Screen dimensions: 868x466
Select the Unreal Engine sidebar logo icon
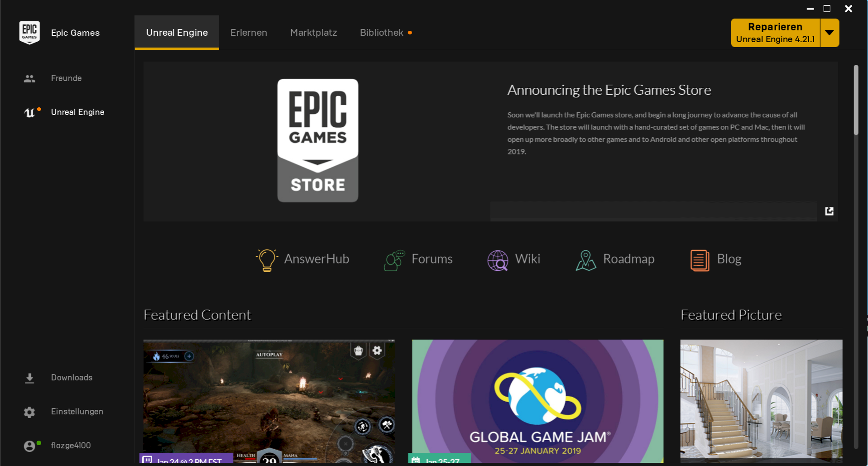pos(29,112)
